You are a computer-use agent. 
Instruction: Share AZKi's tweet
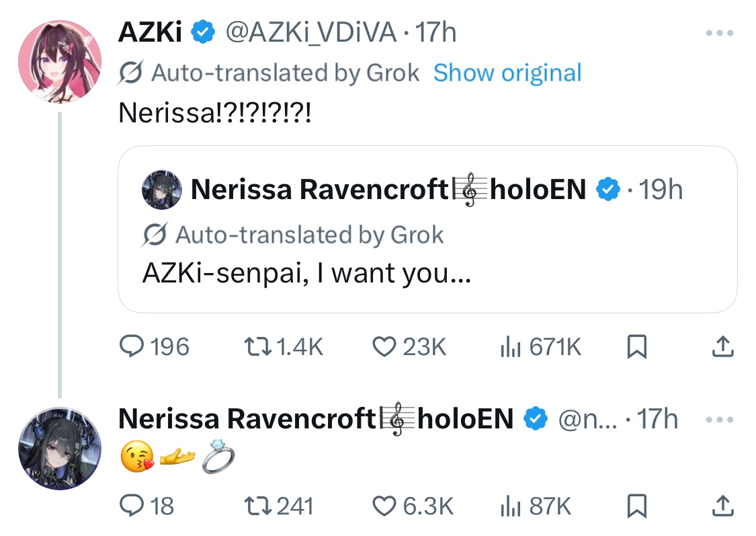click(722, 346)
